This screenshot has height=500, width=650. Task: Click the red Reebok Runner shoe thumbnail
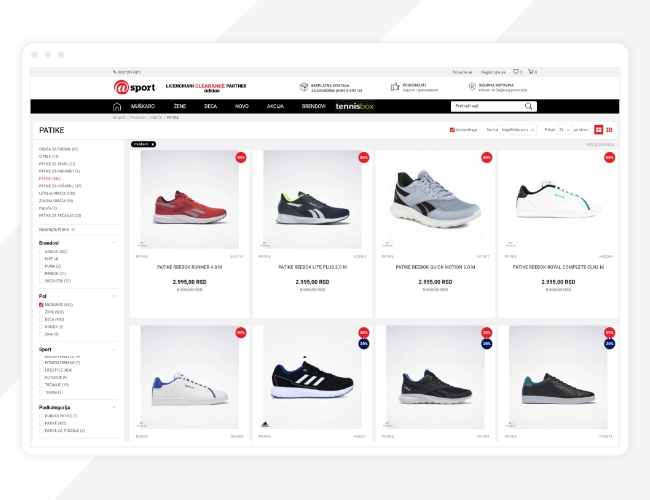coord(189,200)
